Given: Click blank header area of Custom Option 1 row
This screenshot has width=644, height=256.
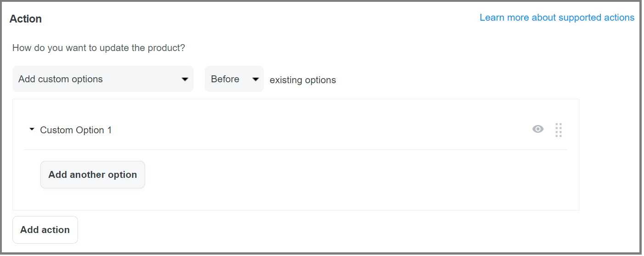Looking at the screenshot, I should [321, 130].
